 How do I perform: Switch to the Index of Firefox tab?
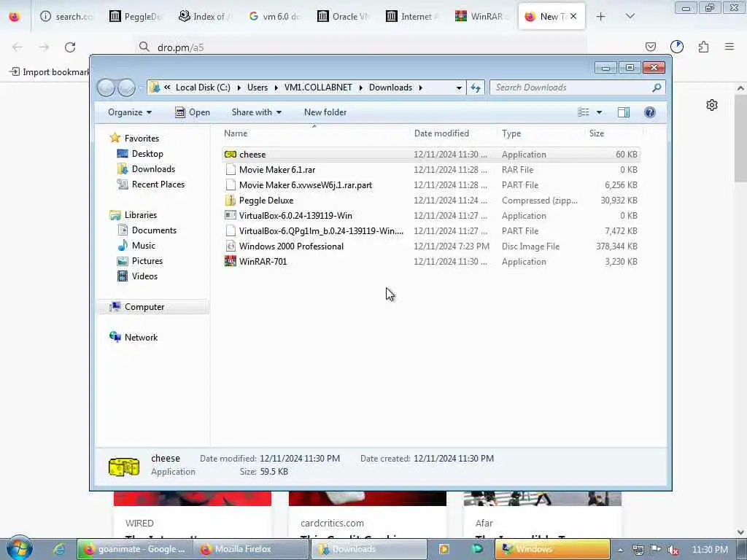click(205, 17)
